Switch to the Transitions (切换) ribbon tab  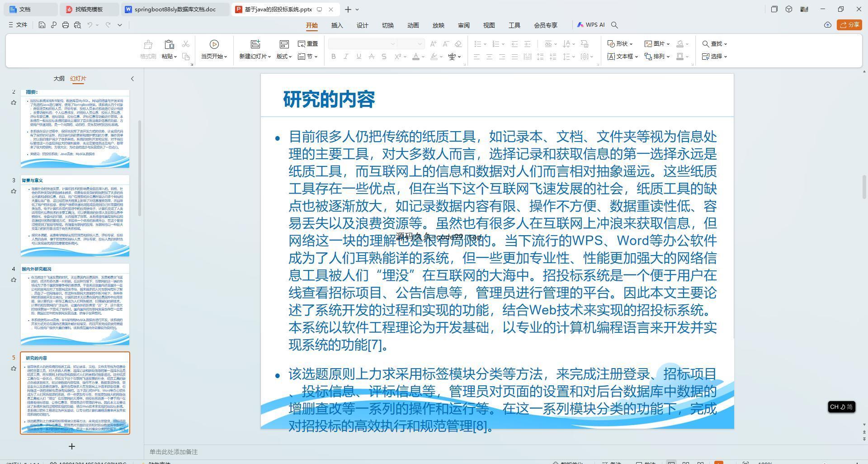tap(388, 25)
